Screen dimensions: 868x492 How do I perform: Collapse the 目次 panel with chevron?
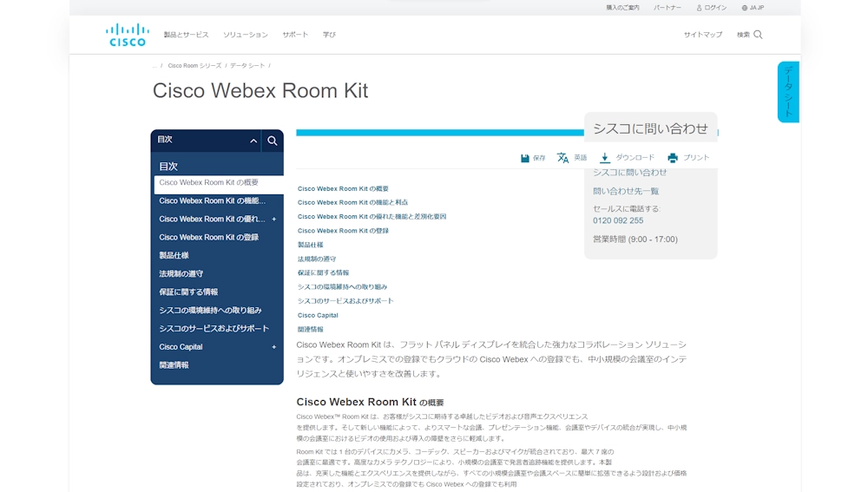coord(253,141)
